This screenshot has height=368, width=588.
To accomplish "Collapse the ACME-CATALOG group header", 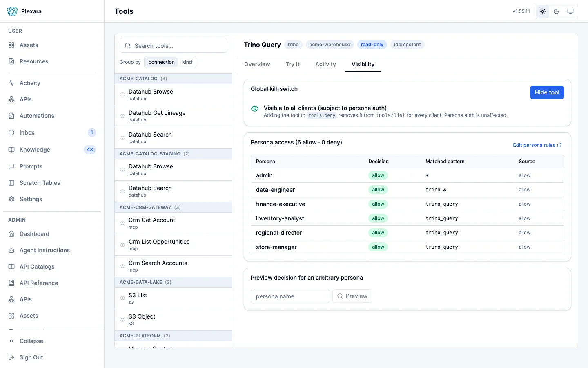I will (x=173, y=79).
